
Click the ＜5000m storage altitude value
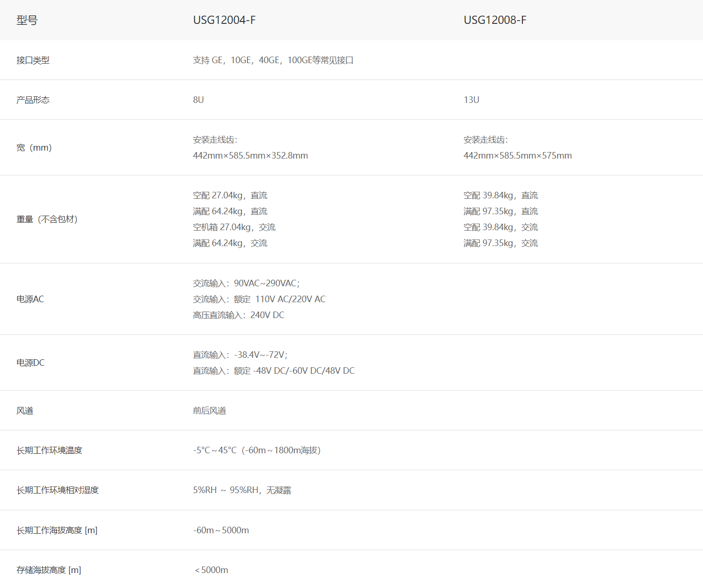(211, 570)
